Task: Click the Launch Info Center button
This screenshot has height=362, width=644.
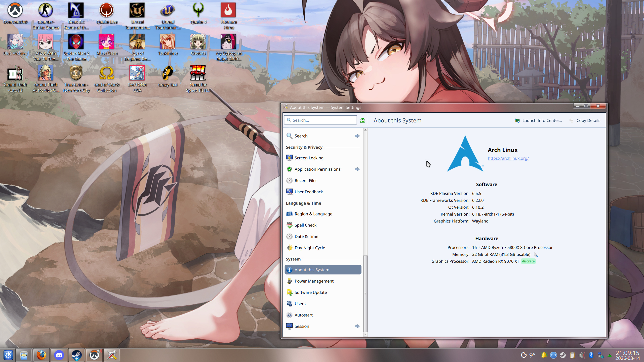Action: click(538, 120)
